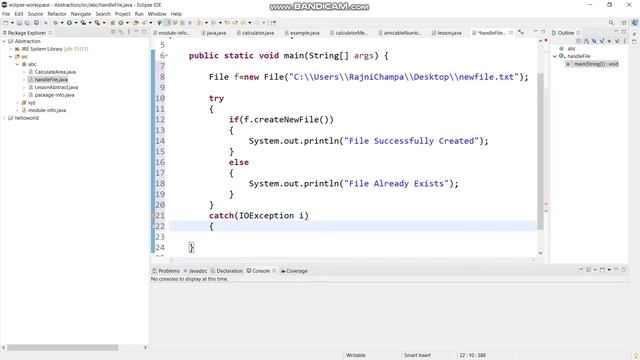
Task: Maximize the Outline view
Action: [x=624, y=32]
